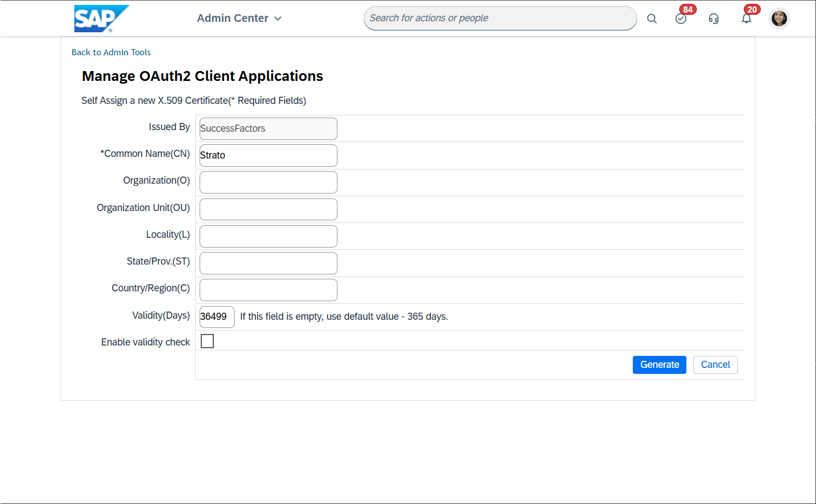This screenshot has width=816, height=504.
Task: Click the State/Prov.(ST) input
Action: coord(268,263)
